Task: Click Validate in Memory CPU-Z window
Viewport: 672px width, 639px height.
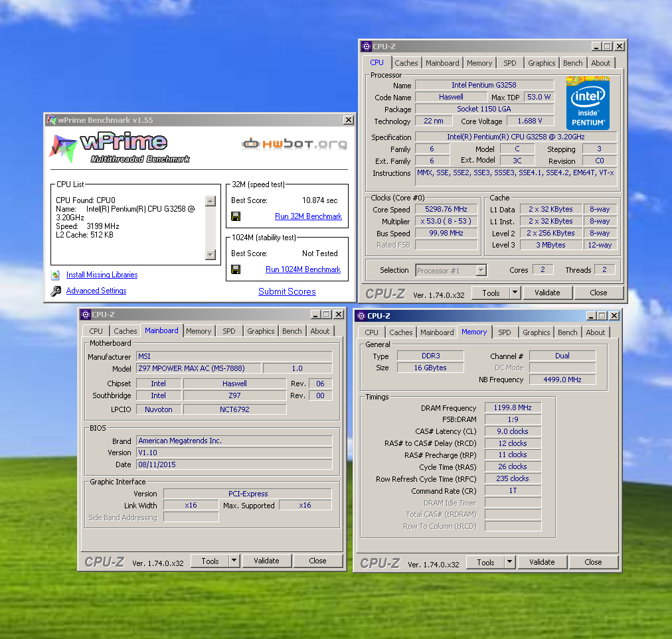Action: pos(542,562)
